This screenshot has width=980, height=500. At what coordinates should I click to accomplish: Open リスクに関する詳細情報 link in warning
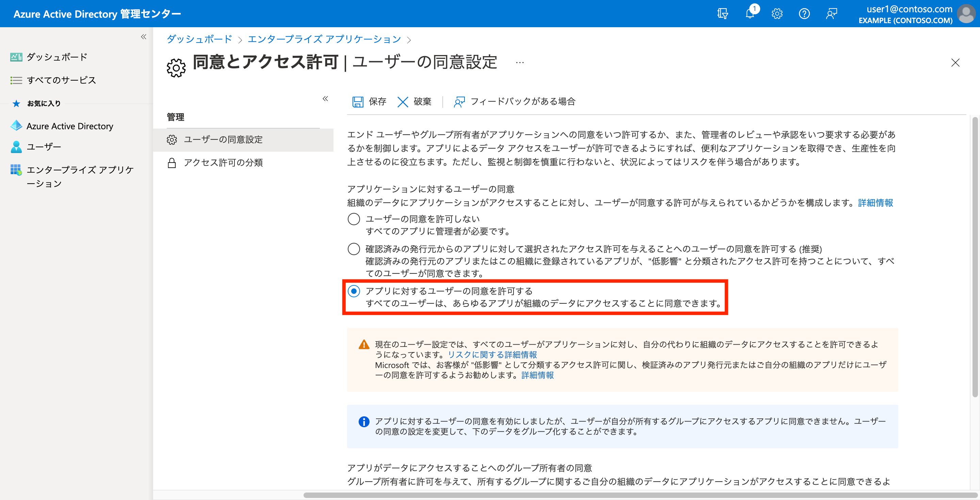[x=492, y=355]
